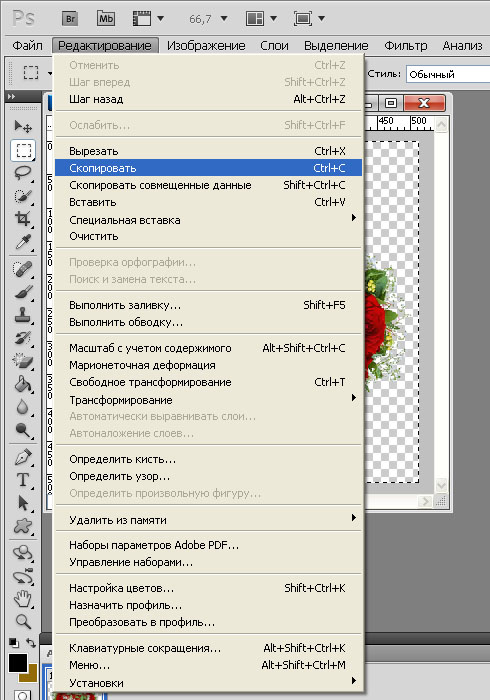490x700 pixels.
Task: Select the Custom Shape tool
Action: click(x=23, y=526)
